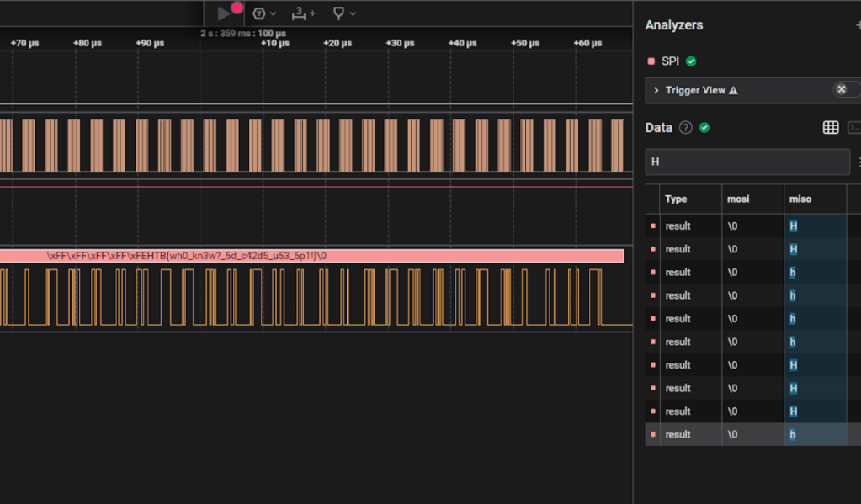This screenshot has width=861, height=504.
Task: Click the green check beside SPI
Action: tap(691, 61)
